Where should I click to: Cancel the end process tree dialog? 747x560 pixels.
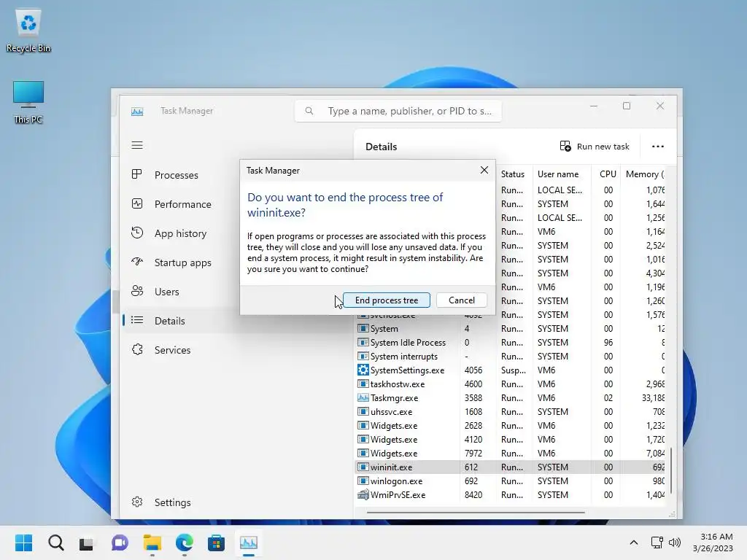coord(461,300)
